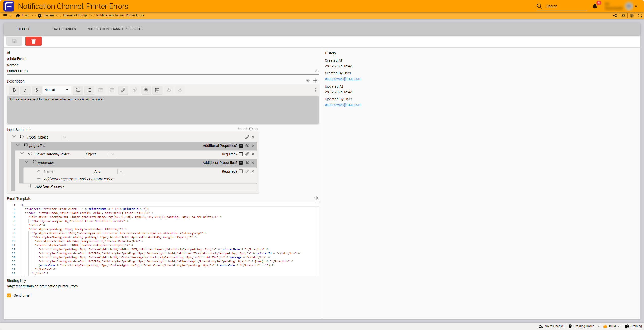Insert image in Description editor
644x330 pixels.
pos(157,90)
